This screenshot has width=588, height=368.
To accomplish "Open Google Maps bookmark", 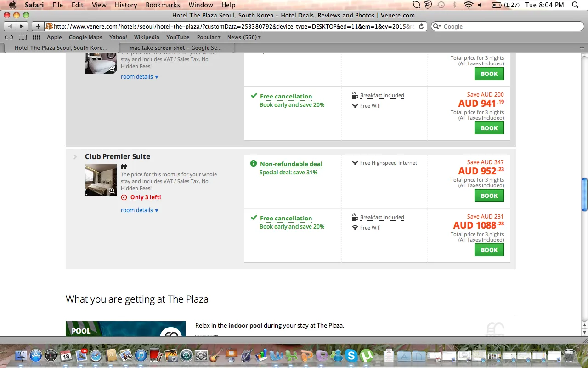I will click(x=85, y=37).
